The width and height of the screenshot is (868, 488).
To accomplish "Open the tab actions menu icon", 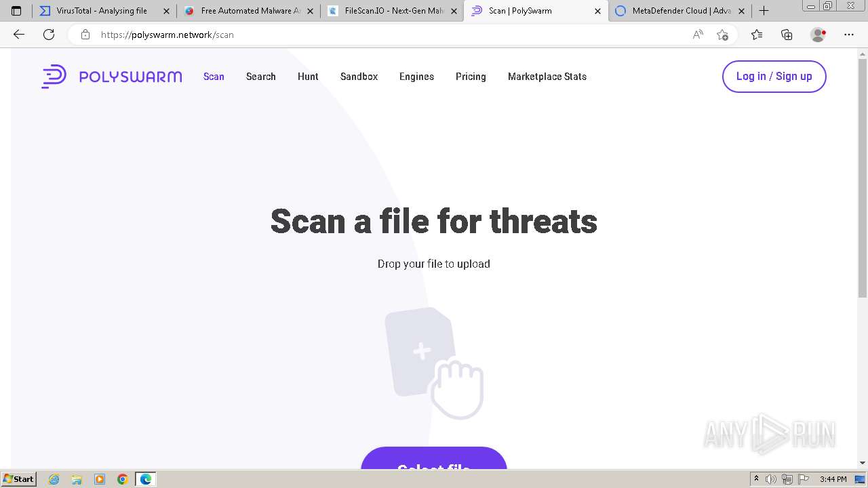I will [16, 11].
